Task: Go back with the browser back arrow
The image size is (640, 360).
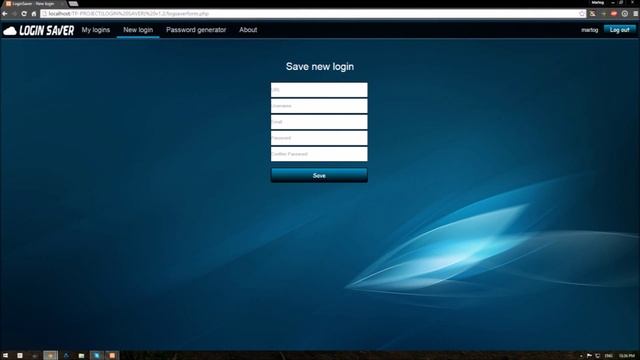Action: pos(5,13)
